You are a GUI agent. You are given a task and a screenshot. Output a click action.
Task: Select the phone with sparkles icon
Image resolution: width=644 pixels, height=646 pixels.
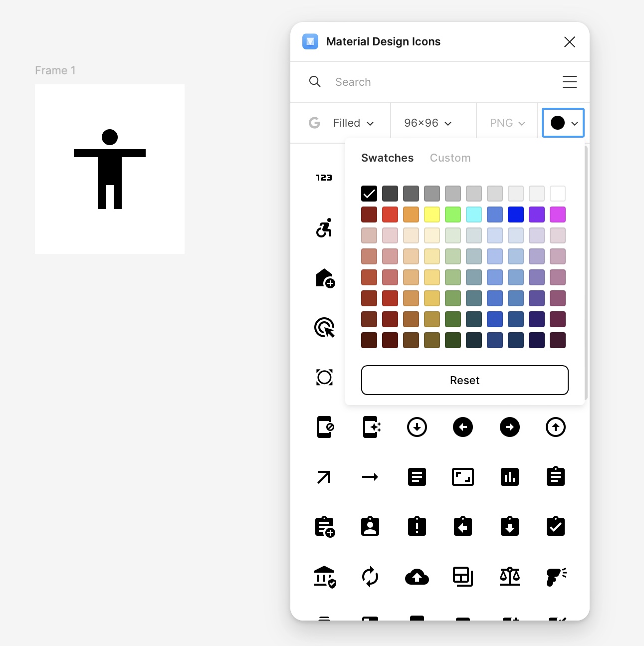pyautogui.click(x=372, y=427)
